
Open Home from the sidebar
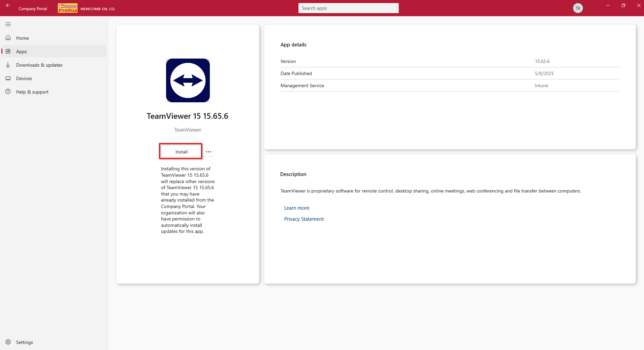(x=54, y=38)
